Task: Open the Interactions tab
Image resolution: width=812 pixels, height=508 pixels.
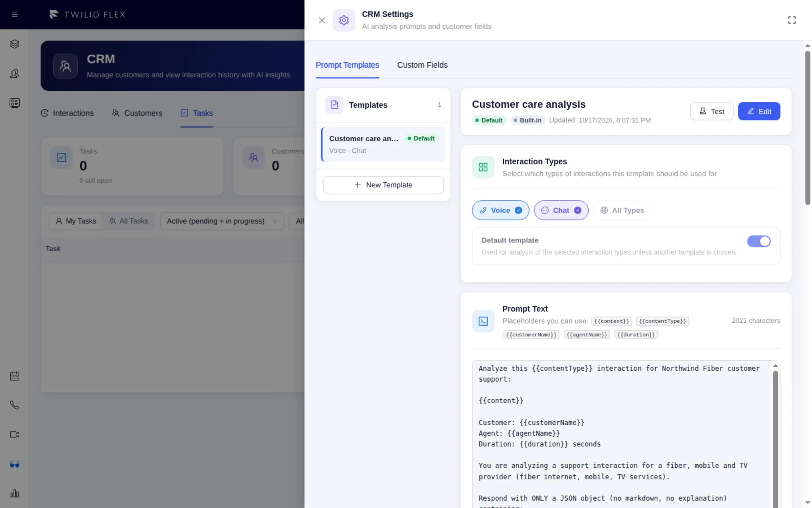Action: (x=67, y=113)
